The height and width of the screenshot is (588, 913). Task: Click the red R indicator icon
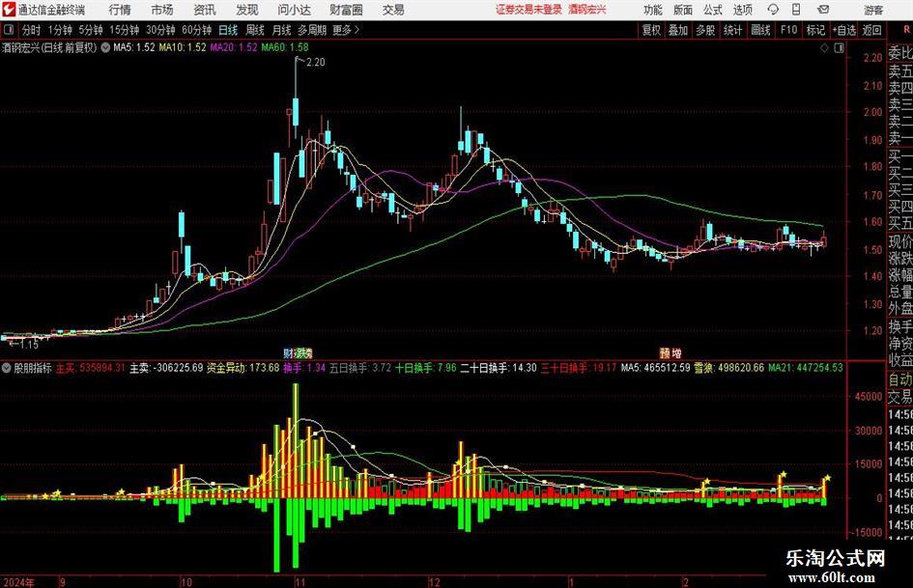(x=906, y=30)
